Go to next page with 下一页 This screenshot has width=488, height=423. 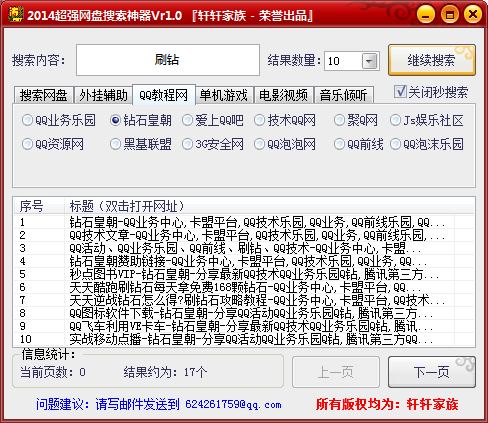[432, 372]
